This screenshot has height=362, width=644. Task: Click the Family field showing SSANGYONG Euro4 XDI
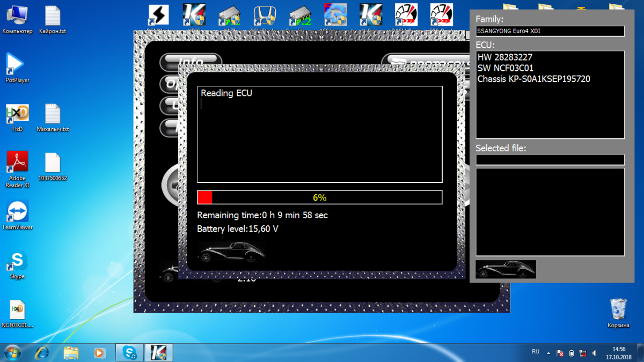pos(550,31)
